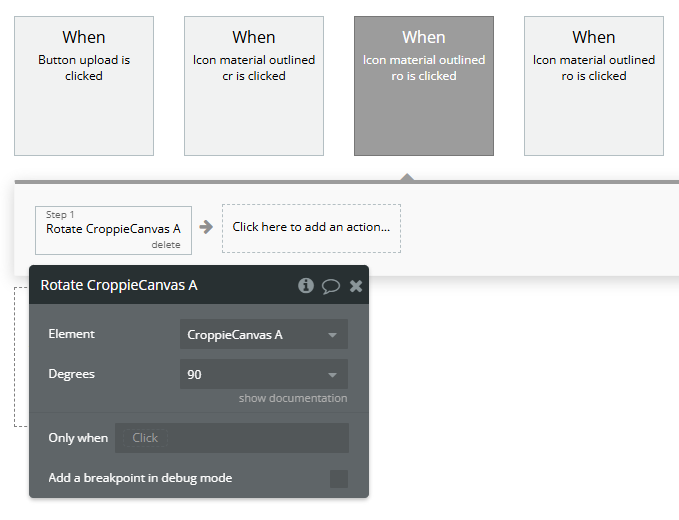Click the arrow icon after Step 1
Screen dimensions: 679x520
coord(206,227)
